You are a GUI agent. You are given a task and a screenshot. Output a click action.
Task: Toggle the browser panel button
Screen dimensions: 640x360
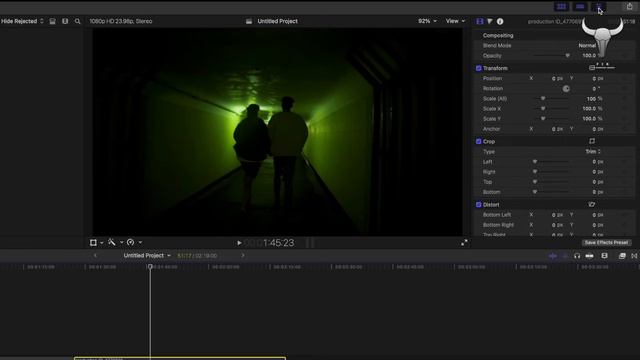[562, 7]
